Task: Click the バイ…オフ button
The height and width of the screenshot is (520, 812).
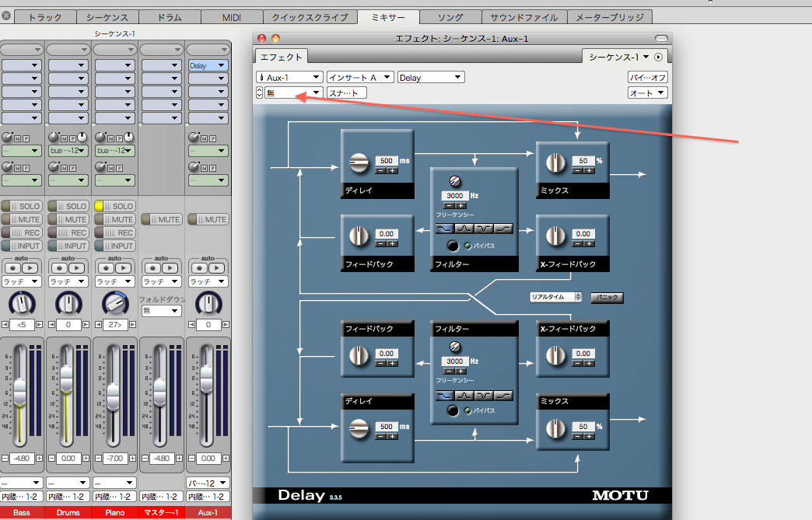Action: pyautogui.click(x=648, y=78)
